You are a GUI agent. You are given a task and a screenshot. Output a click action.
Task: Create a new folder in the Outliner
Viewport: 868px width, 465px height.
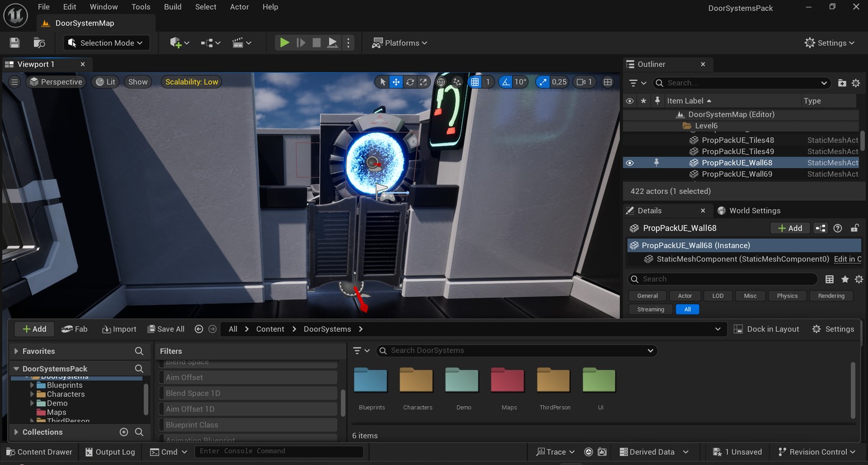click(x=842, y=83)
